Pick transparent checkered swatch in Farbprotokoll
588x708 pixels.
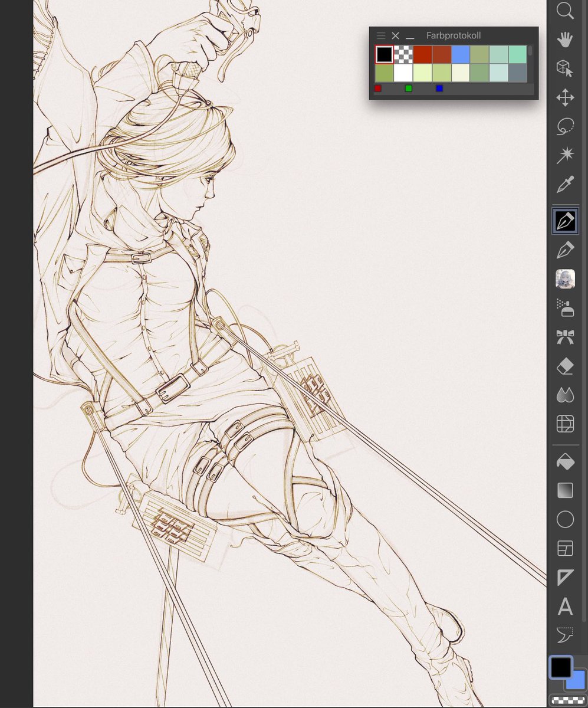point(403,54)
